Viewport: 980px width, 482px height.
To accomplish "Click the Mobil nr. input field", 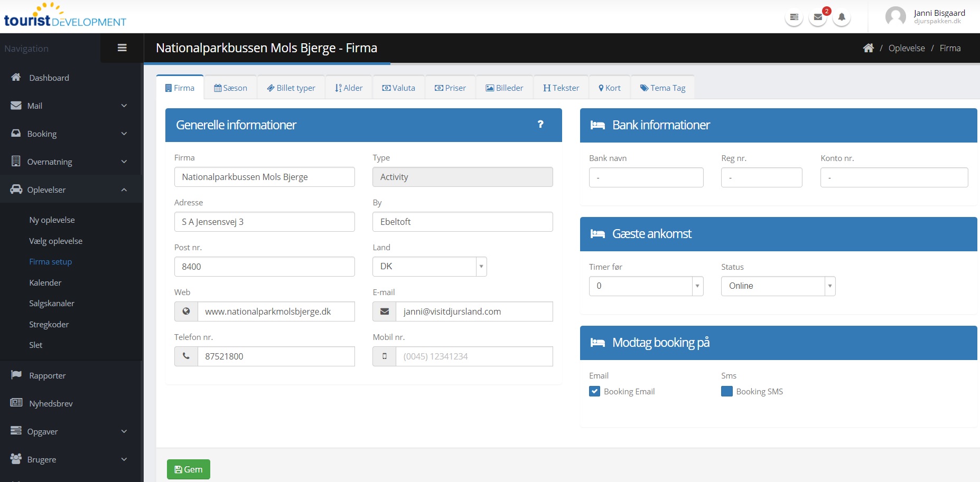I will [x=474, y=356].
